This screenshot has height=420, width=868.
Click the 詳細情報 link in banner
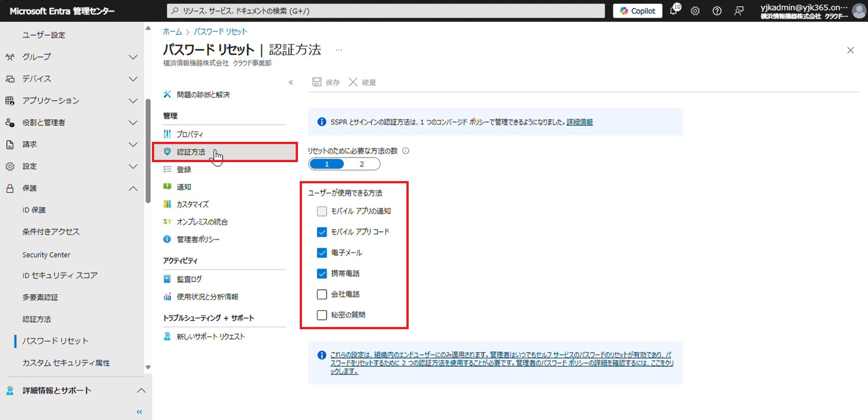click(580, 122)
